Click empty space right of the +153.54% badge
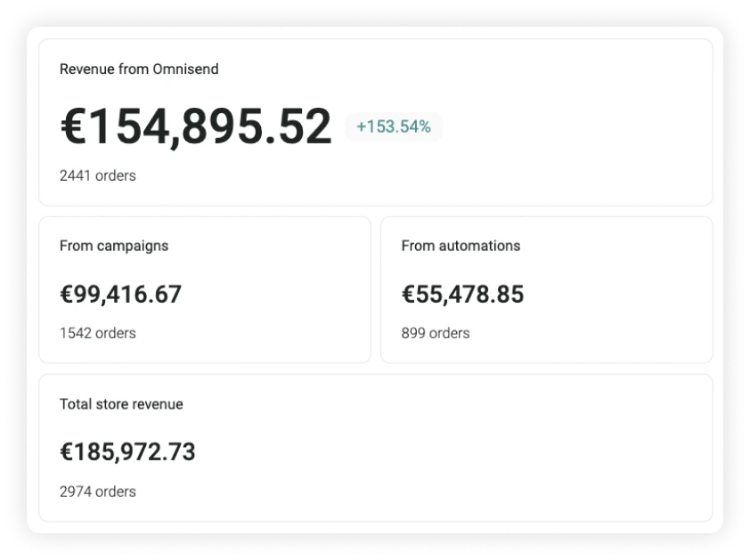The width and height of the screenshot is (750, 560). click(x=570, y=126)
